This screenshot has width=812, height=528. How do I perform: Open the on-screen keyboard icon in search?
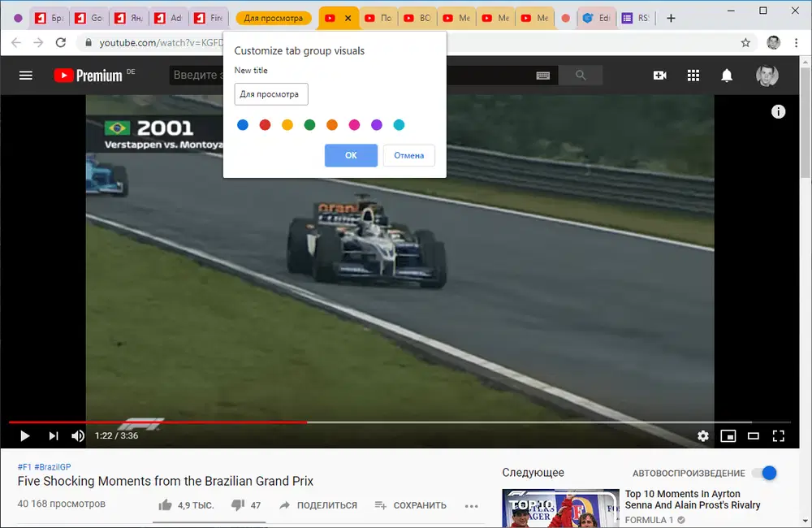(542, 76)
